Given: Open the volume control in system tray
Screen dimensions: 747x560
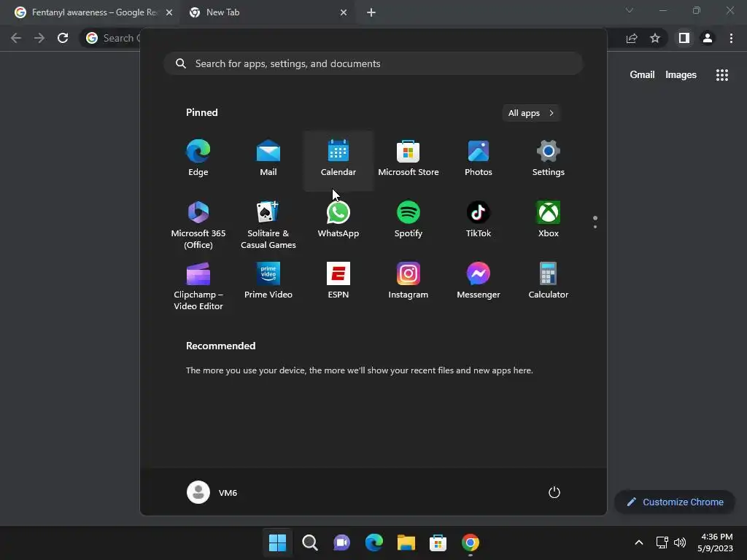Looking at the screenshot, I should click(680, 542).
